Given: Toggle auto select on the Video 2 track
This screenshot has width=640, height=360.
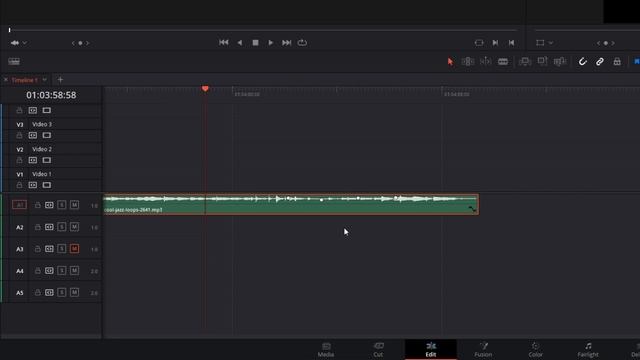Looking at the screenshot, I should pyautogui.click(x=33, y=160).
